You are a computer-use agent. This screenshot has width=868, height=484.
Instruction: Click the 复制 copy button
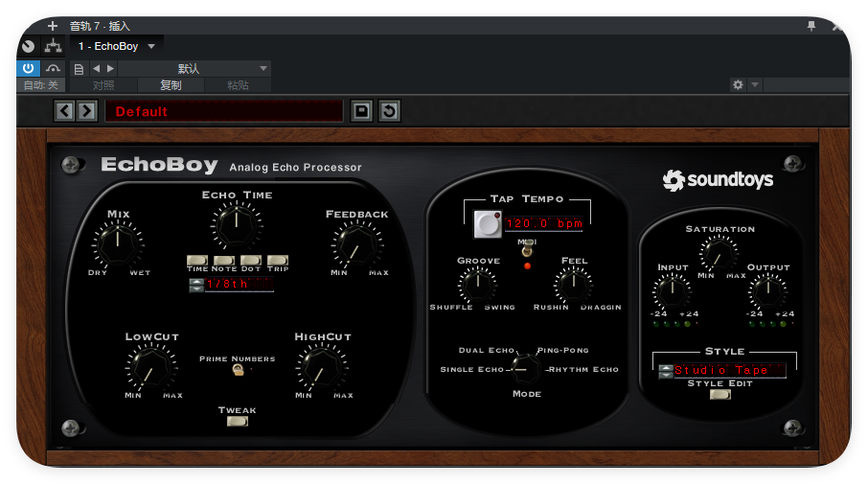[x=171, y=85]
